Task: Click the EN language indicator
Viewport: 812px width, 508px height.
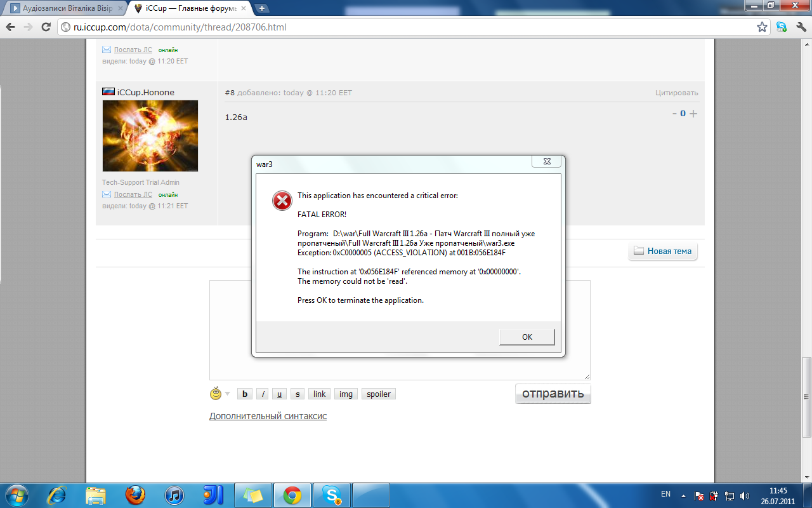Action: (665, 494)
